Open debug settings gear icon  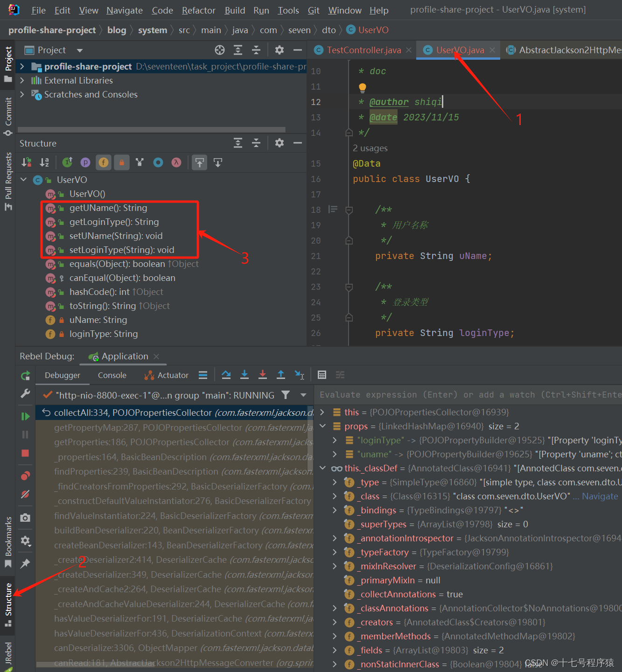[x=26, y=541]
